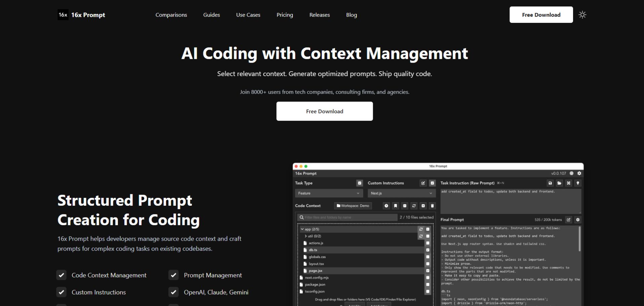Viewport: 644px width, 306px height.
Task: Click the sun-shaped icon next to v0.0.107
Action: (571, 173)
